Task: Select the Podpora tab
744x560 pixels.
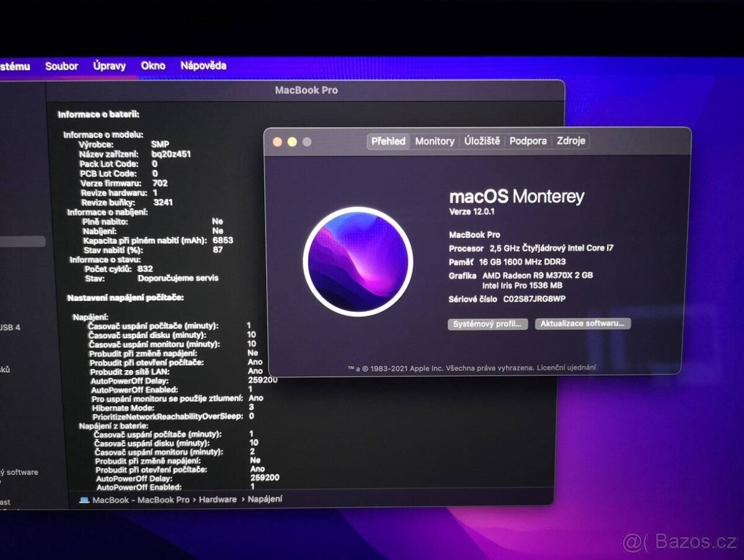Action: point(528,141)
